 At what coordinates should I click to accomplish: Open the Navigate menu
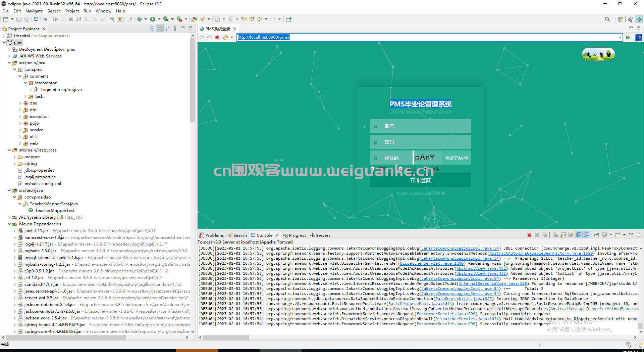pyautogui.click(x=34, y=11)
